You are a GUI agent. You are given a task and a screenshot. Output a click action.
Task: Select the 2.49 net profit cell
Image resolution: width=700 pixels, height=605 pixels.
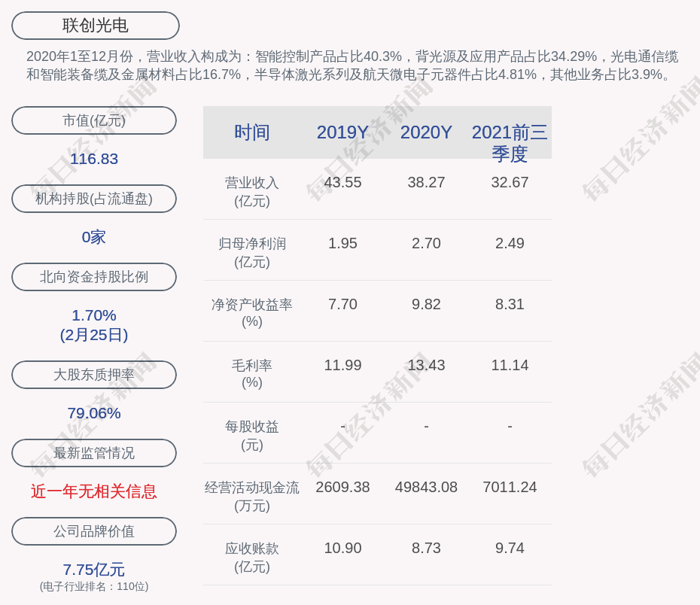pos(510,243)
